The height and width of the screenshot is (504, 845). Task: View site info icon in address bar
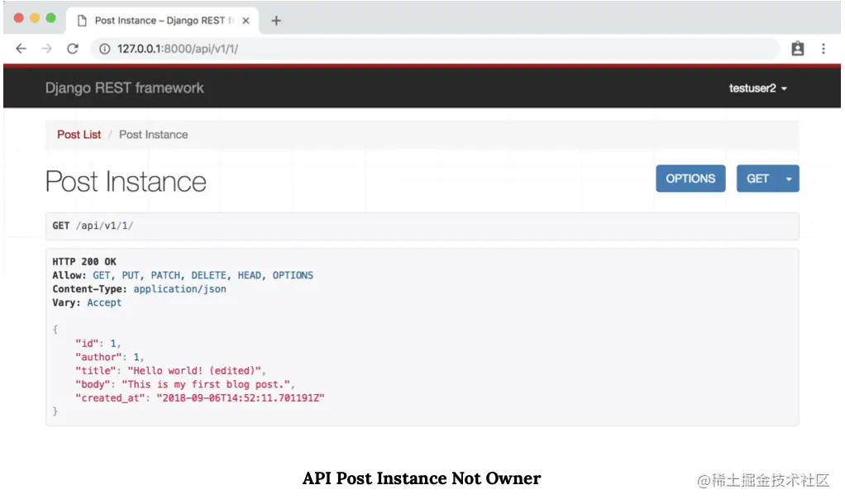(104, 49)
